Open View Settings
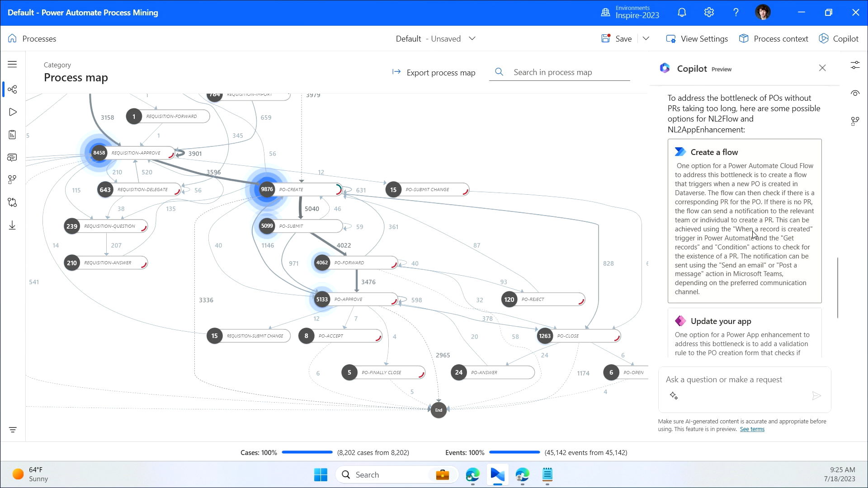Viewport: 868px width, 488px height. (697, 39)
